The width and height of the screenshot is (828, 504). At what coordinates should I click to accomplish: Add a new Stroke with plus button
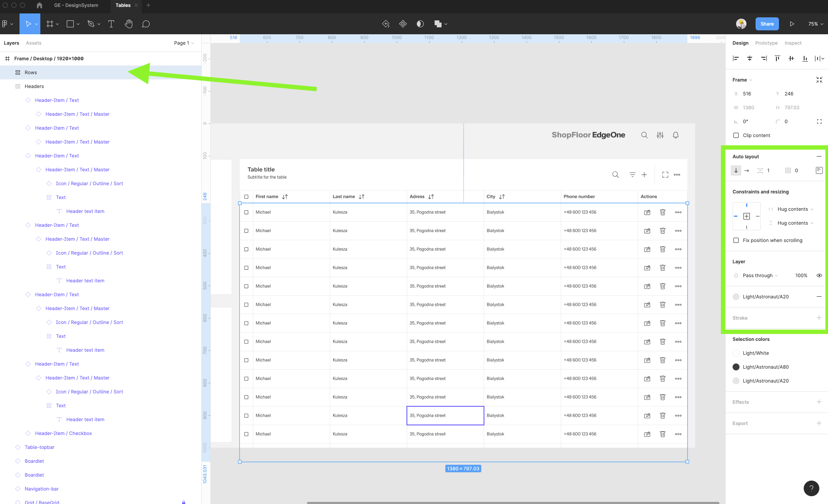point(819,318)
